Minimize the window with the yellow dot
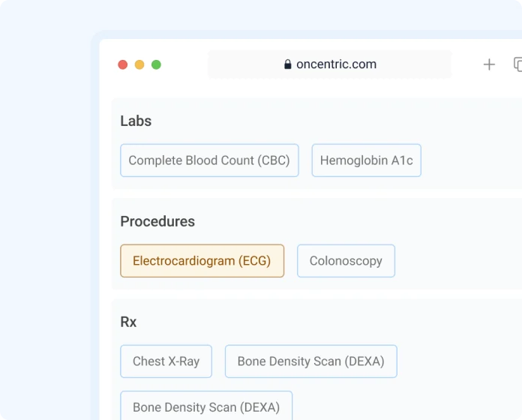 coord(139,64)
